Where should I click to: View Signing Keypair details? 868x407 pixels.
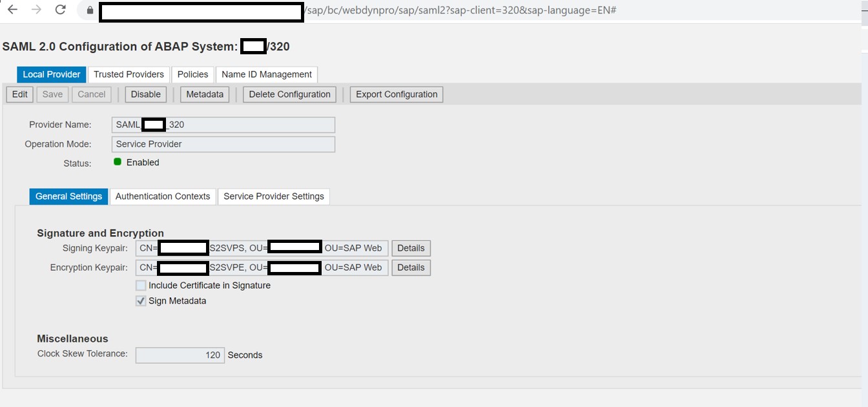pyautogui.click(x=411, y=248)
